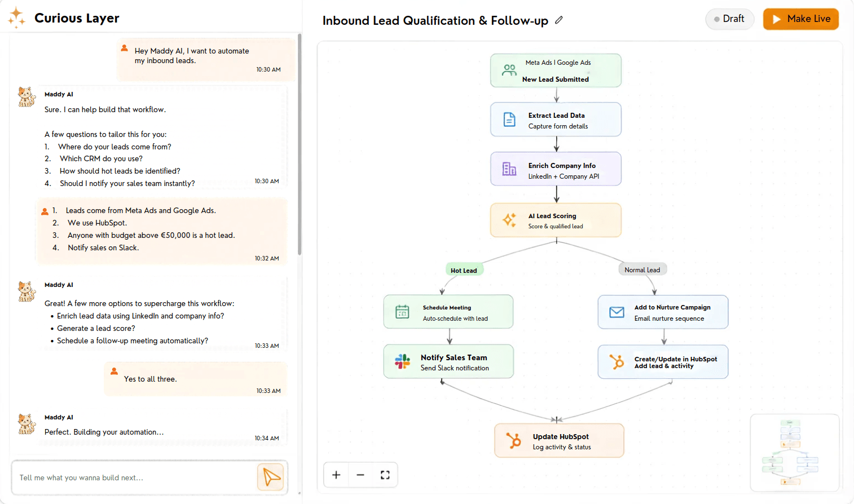This screenshot has width=859, height=504.
Task: Send message with paper plane icon
Action: pyautogui.click(x=271, y=477)
